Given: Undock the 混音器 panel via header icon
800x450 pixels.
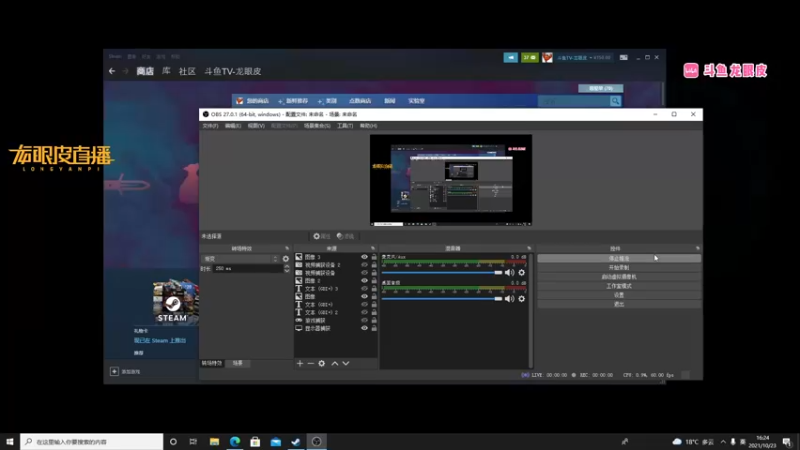Looking at the screenshot, I should pos(529,248).
